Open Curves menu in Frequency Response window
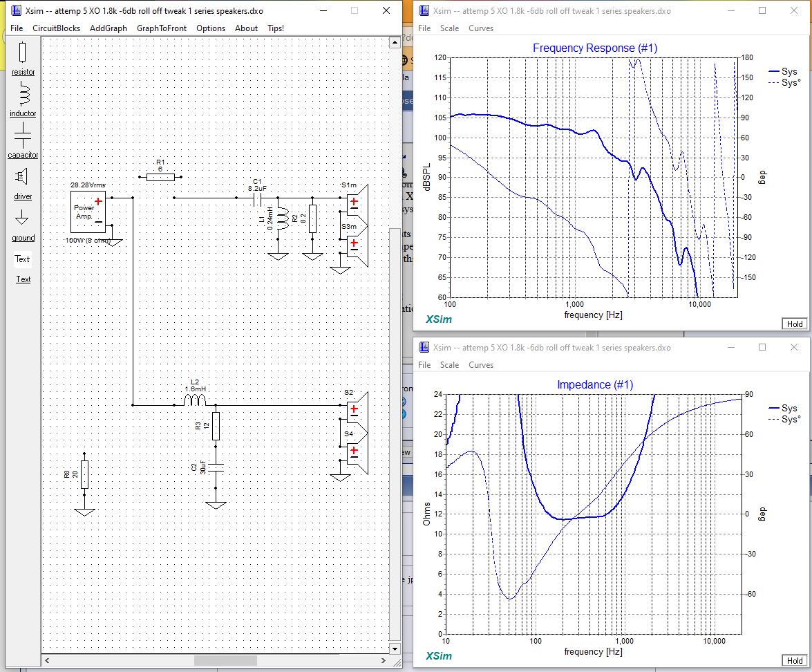The image size is (812, 672). coord(481,28)
